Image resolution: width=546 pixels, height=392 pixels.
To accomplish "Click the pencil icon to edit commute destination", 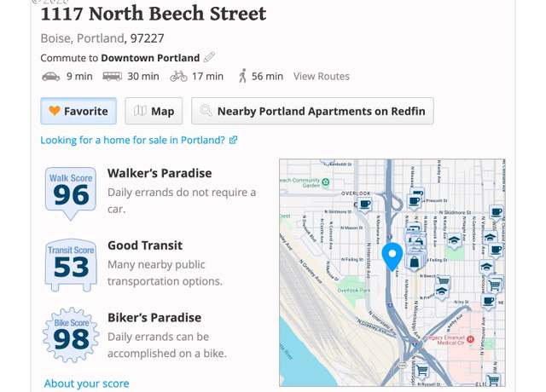I will coord(209,57).
